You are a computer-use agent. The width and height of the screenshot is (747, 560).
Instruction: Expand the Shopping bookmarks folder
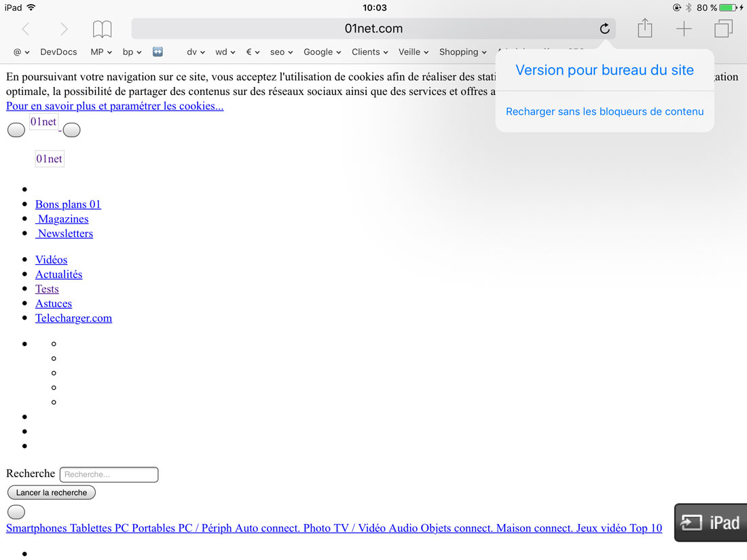pos(462,52)
